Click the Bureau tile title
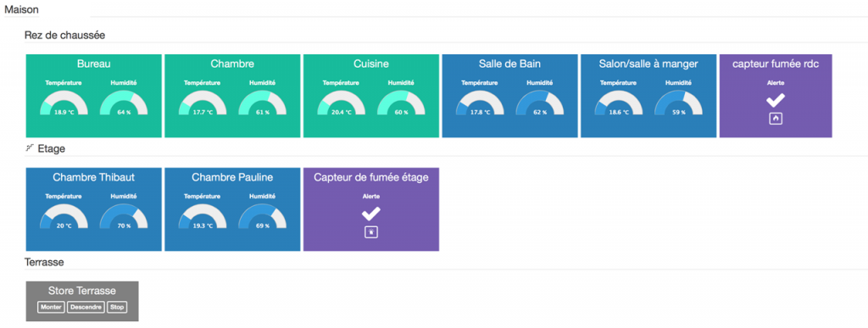 coord(93,64)
